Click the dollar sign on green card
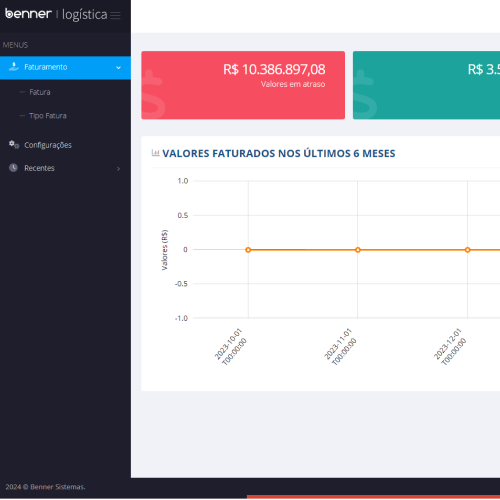This screenshot has width=500, height=500. pyautogui.click(x=365, y=94)
